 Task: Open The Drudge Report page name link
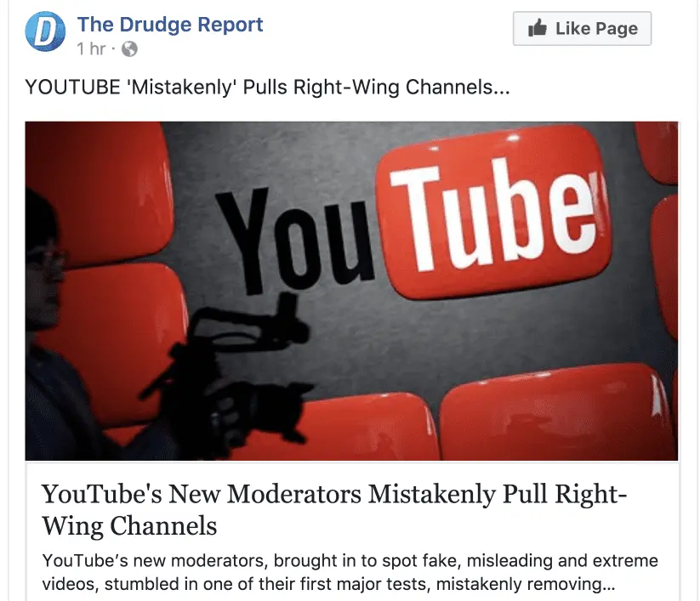tap(170, 24)
